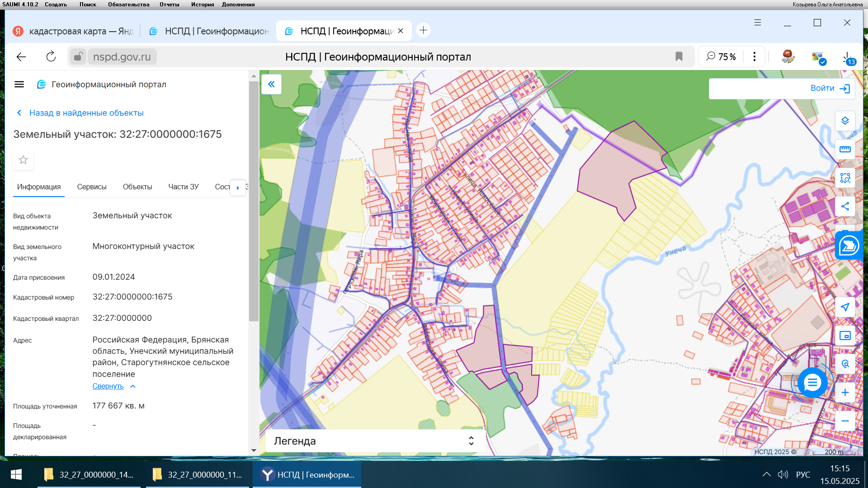Open the overview mini-map tool
This screenshot has height=488, width=868.
[845, 336]
